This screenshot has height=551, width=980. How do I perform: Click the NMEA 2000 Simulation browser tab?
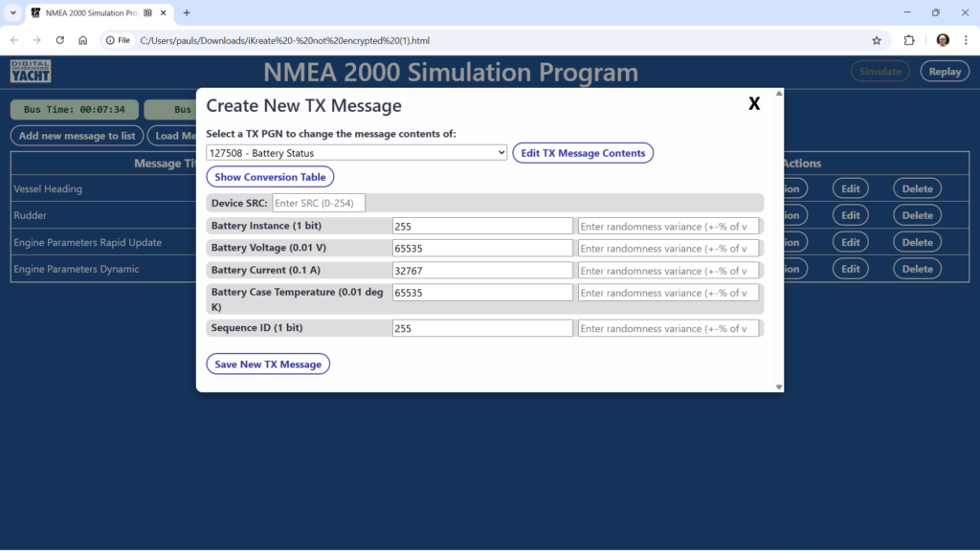tap(91, 12)
